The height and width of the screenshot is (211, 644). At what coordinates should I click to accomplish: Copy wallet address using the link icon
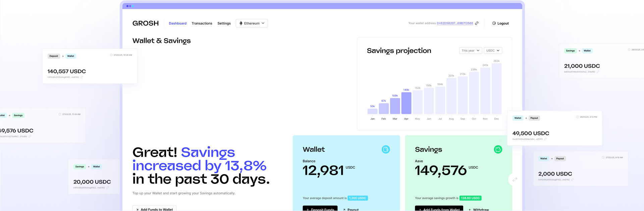pyautogui.click(x=477, y=23)
